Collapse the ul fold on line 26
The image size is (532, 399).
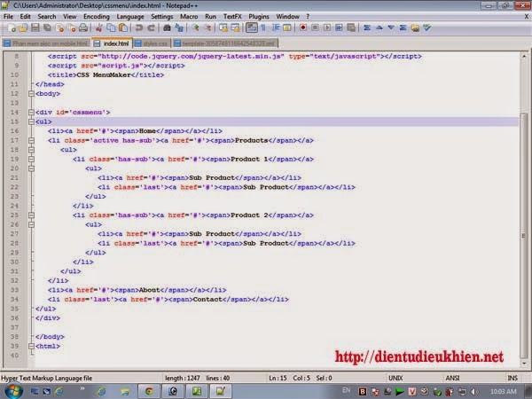(31, 224)
